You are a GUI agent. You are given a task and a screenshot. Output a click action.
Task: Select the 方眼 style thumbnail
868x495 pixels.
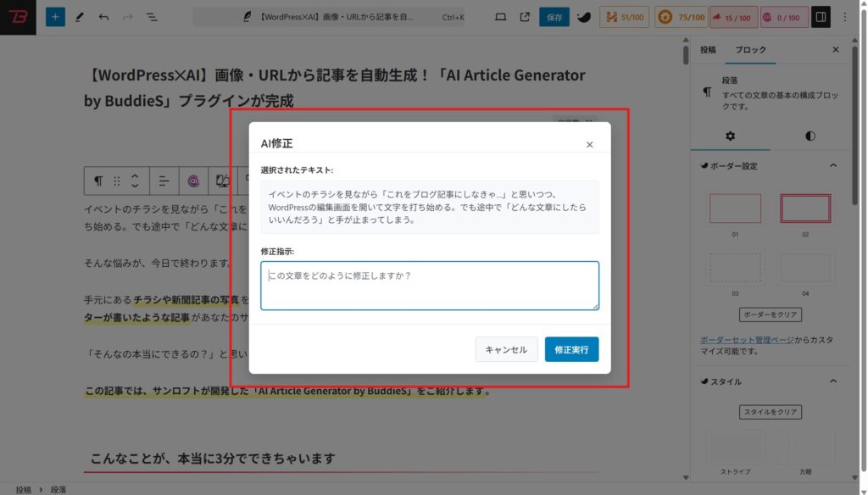pyautogui.click(x=805, y=448)
